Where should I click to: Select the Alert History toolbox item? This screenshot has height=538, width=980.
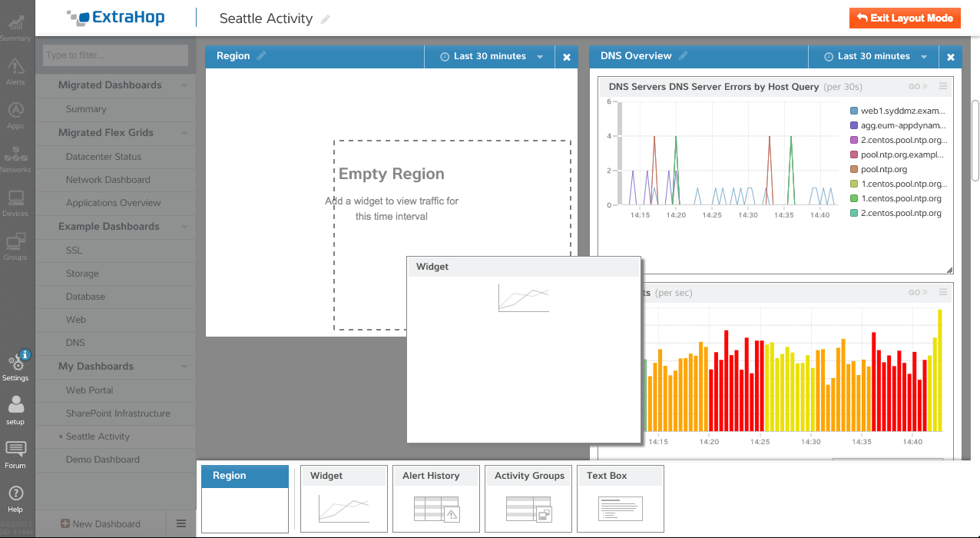coord(436,498)
